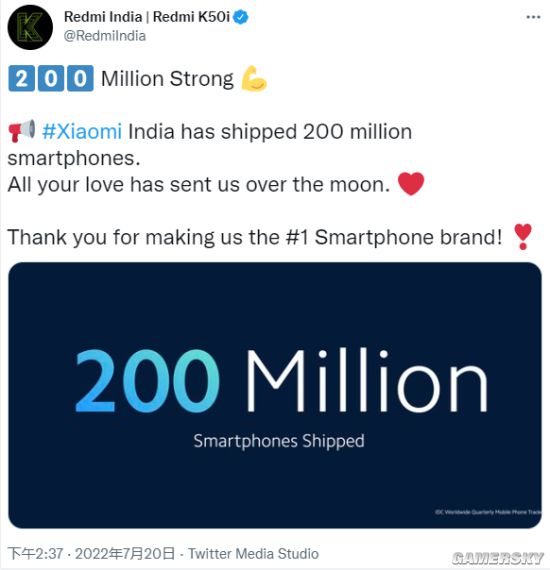Click the Redmi India | Redmi K50i display name
Image resolution: width=550 pixels, height=570 pixels.
tap(146, 17)
